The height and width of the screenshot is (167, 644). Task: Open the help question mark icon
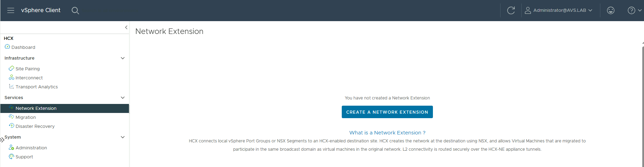pyautogui.click(x=632, y=10)
